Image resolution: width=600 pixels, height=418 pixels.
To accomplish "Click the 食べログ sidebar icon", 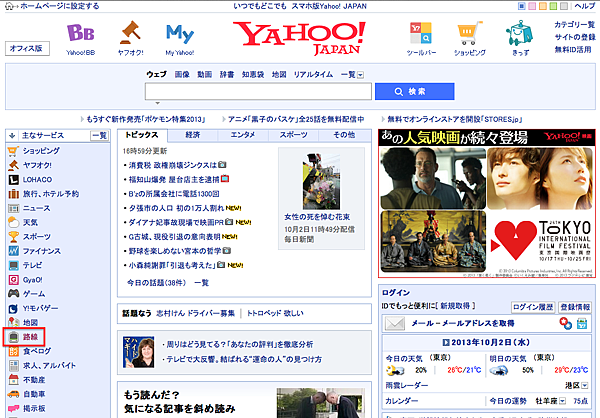I will (13, 351).
